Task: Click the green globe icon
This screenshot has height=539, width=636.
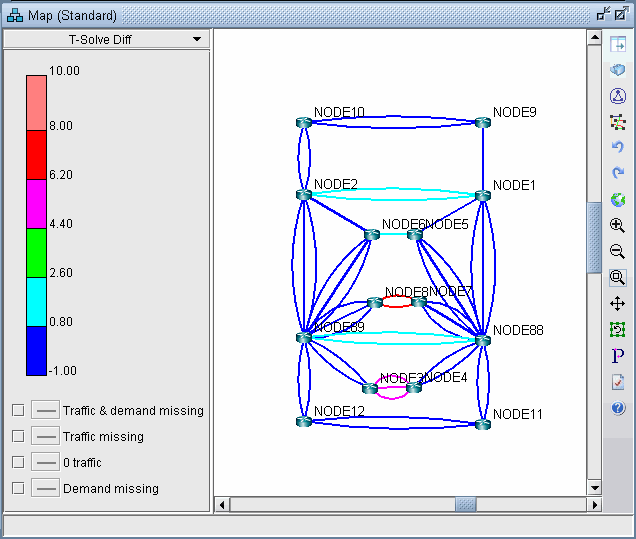Action: 618,200
